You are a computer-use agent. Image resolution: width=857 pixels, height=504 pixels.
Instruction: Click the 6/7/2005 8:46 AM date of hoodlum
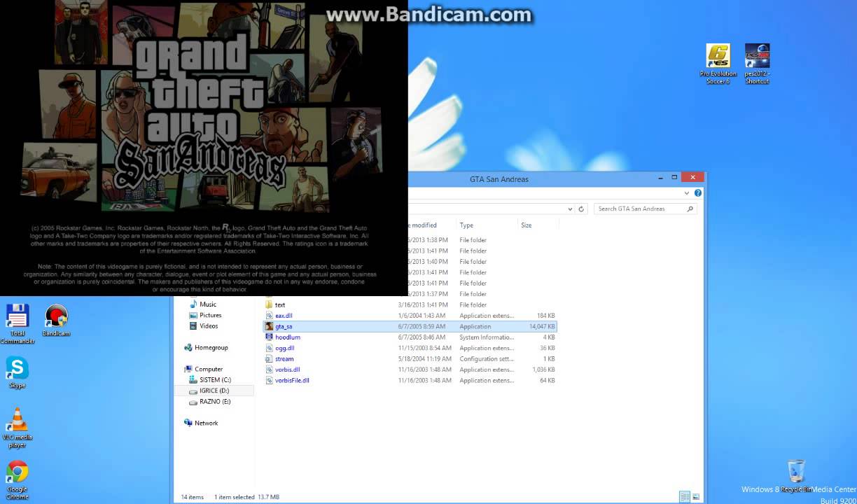click(x=421, y=337)
